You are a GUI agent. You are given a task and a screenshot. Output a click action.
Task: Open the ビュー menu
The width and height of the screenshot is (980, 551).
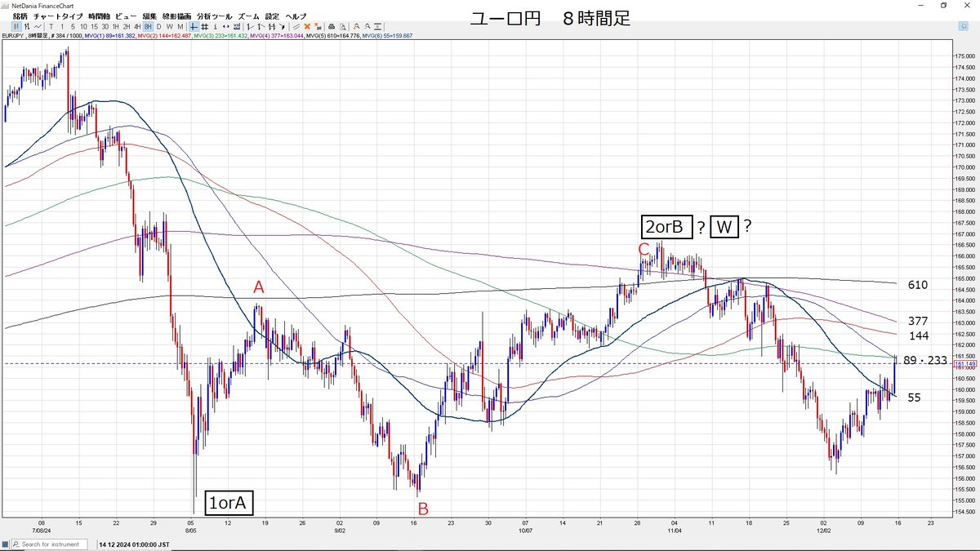click(x=127, y=16)
